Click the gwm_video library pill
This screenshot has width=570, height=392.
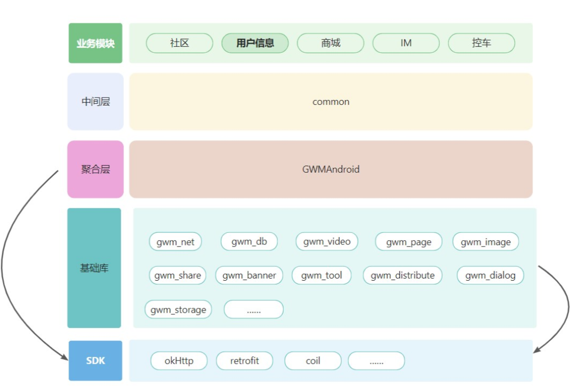[327, 242]
